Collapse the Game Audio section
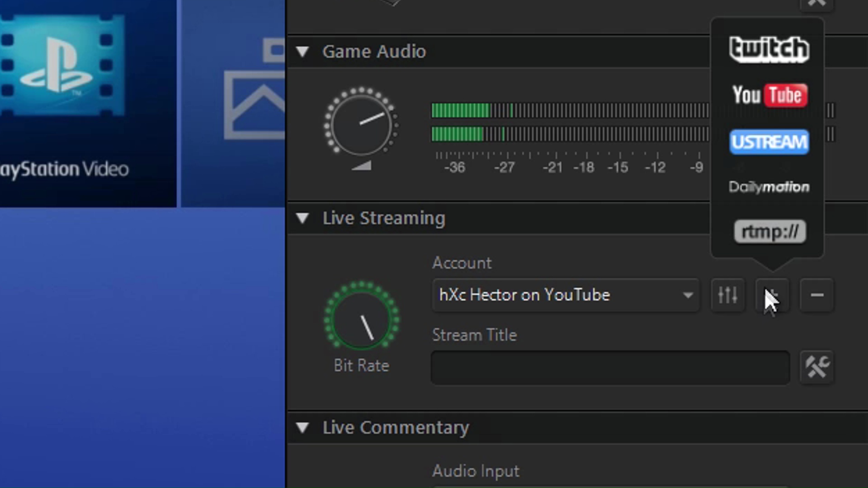 [x=302, y=52]
